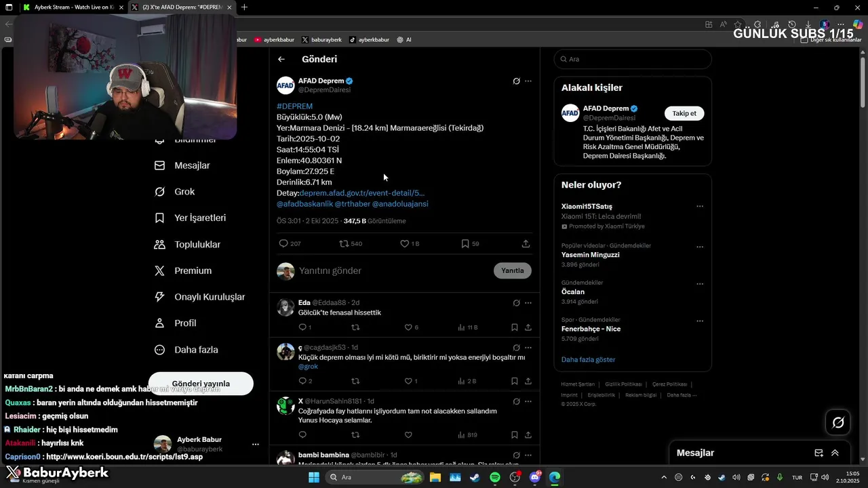
Task: Open the @anadoluajansi mention
Action: pyautogui.click(x=400, y=204)
